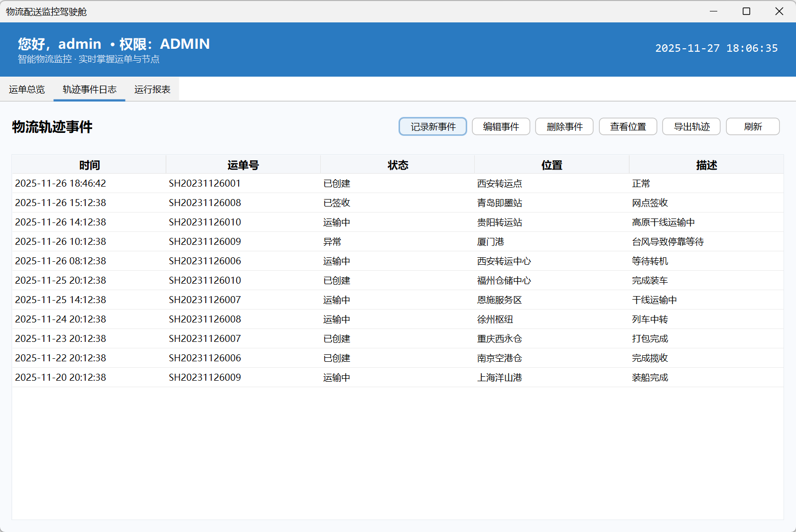Select row with time 2025-11-25 14:12:38
The width and height of the screenshot is (796, 532).
point(398,300)
